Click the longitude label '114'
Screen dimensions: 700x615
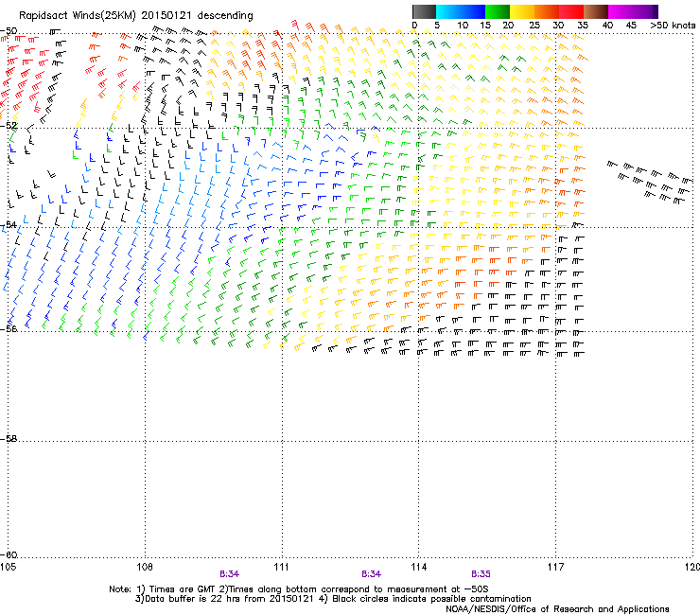(x=419, y=567)
